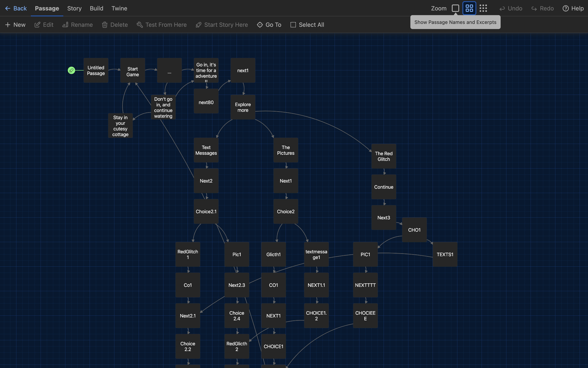Open the Story tab

pyautogui.click(x=74, y=8)
